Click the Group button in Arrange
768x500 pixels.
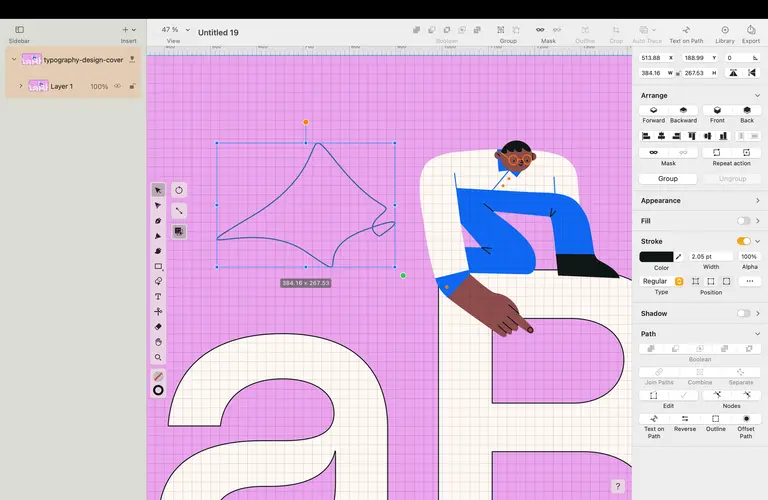pyautogui.click(x=668, y=179)
